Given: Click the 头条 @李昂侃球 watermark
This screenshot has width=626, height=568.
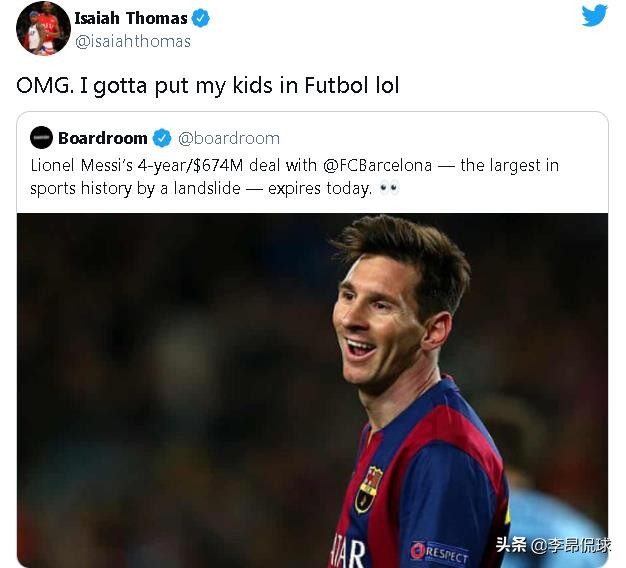Looking at the screenshot, I should 553,545.
